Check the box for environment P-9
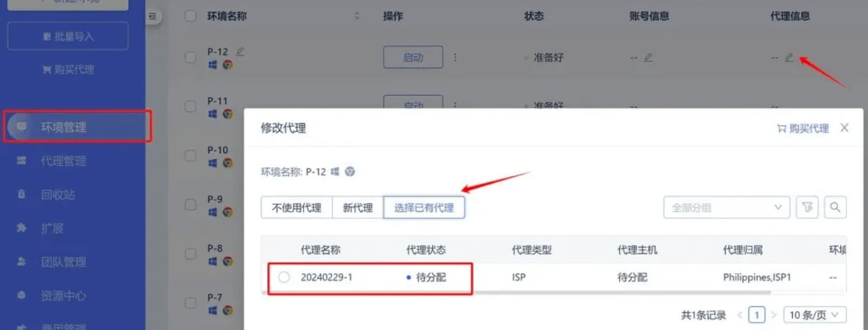The height and width of the screenshot is (330, 868). point(191,204)
